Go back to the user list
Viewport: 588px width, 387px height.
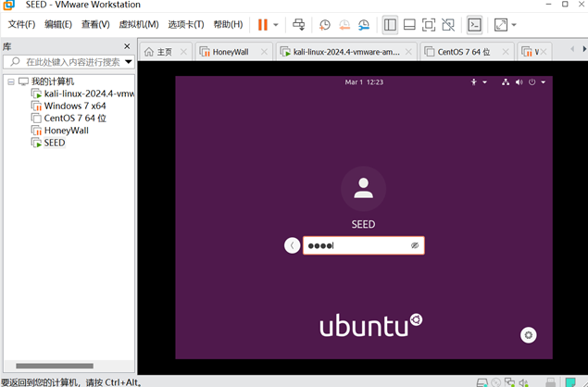click(292, 245)
